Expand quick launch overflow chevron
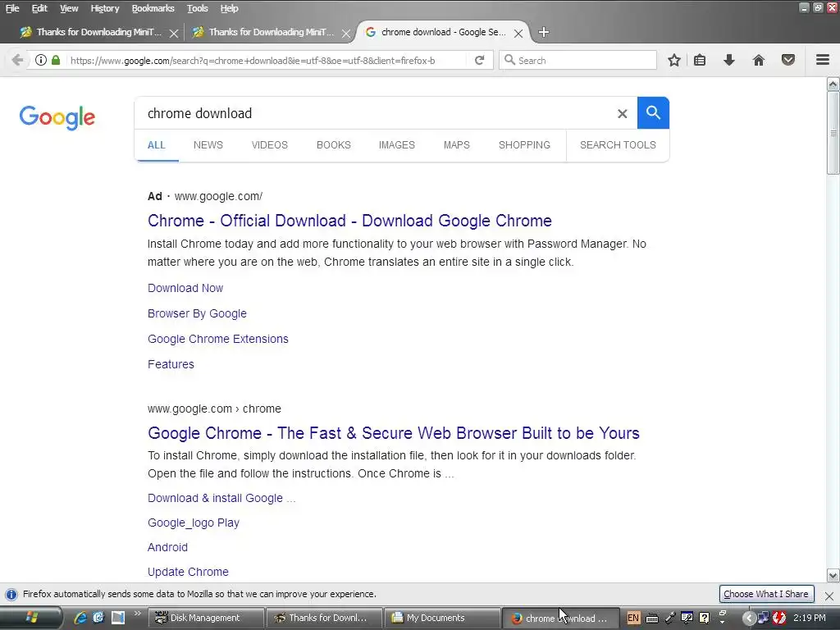 [x=138, y=614]
